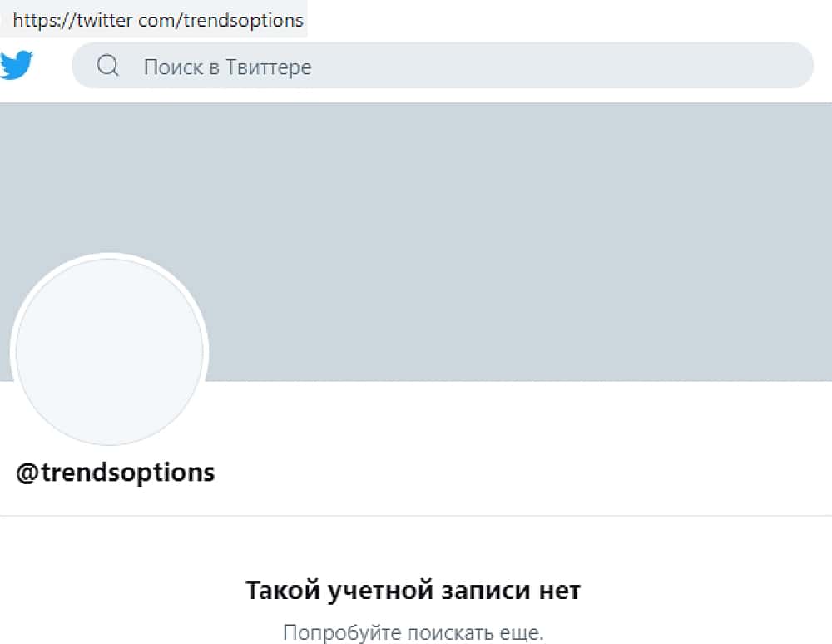This screenshot has width=832, height=644.
Task: Click the page address shown at top
Action: (x=158, y=20)
